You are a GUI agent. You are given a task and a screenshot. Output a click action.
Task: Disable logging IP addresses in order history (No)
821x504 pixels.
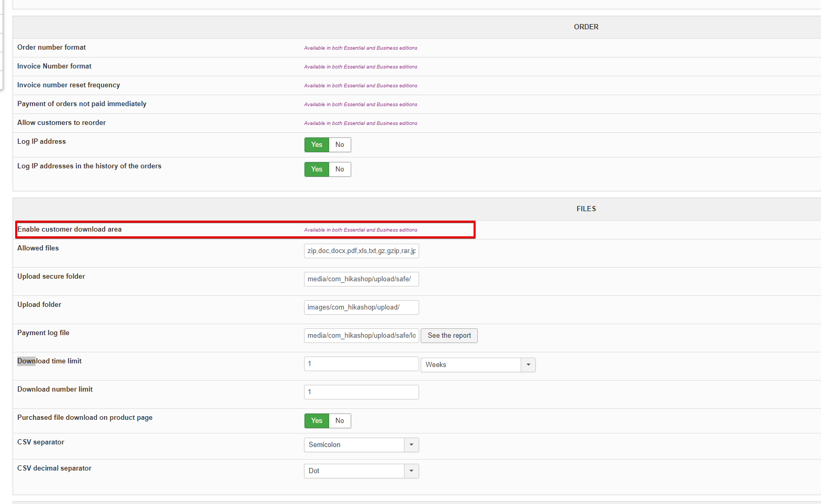pos(340,169)
